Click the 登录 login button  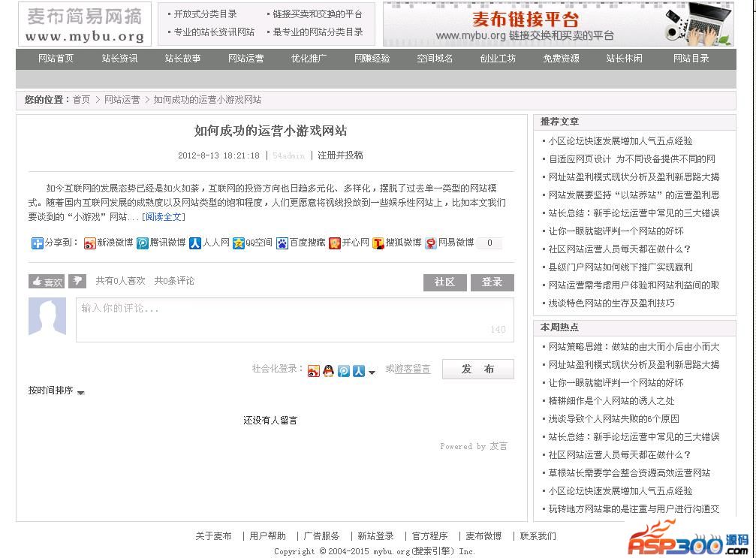coord(492,282)
